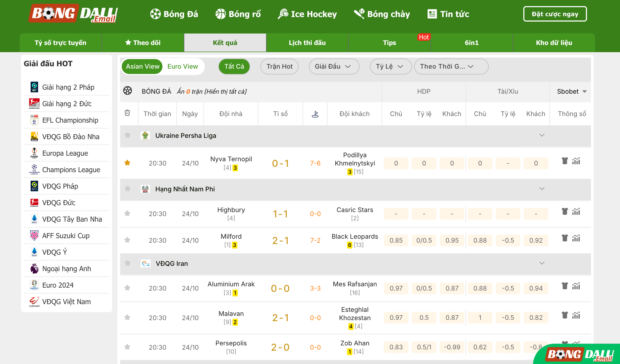Click corner kick flag column icon
Viewport: 620px width, 364px height.
pos(315,114)
